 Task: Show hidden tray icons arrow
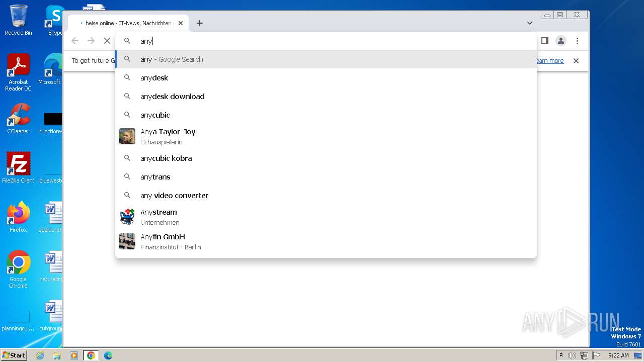[x=561, y=355]
